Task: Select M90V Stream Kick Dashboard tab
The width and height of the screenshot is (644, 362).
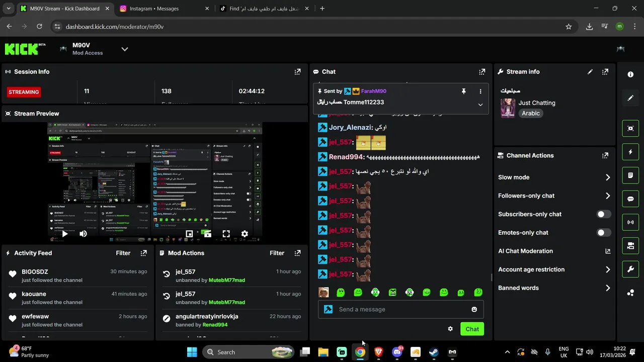Action: pos(64,9)
